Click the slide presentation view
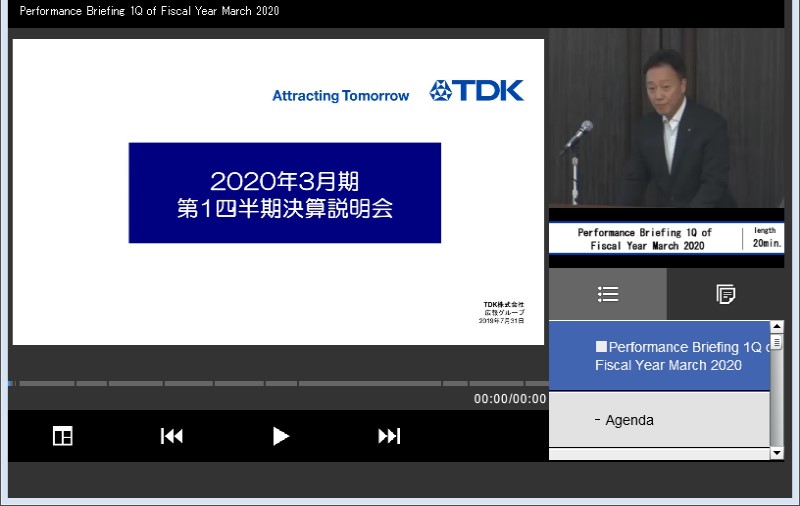 (x=278, y=192)
